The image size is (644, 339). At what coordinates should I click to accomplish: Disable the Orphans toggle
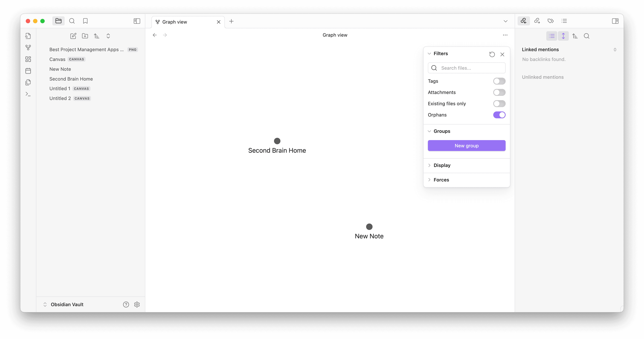pyautogui.click(x=499, y=115)
